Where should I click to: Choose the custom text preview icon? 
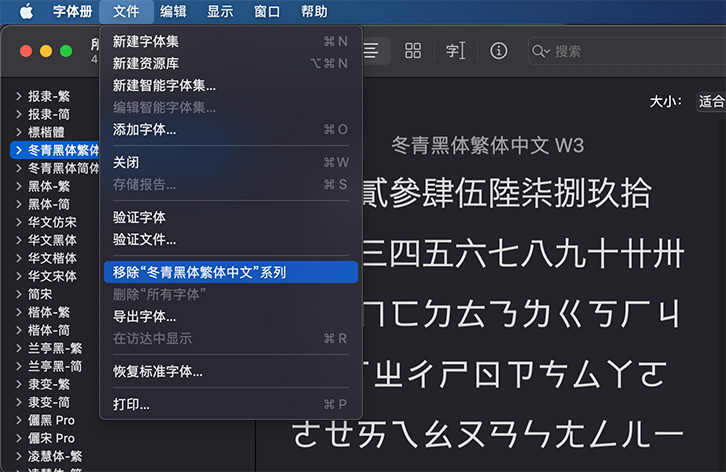[x=456, y=50]
